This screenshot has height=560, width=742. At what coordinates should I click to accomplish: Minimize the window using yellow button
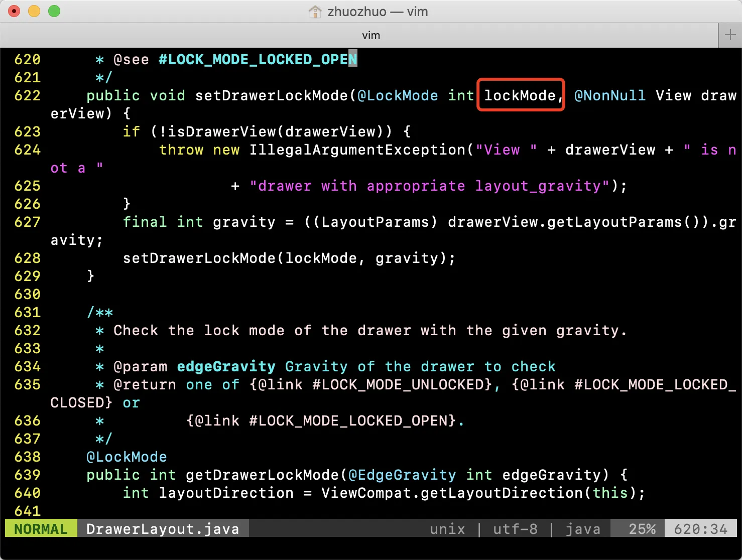tap(34, 11)
